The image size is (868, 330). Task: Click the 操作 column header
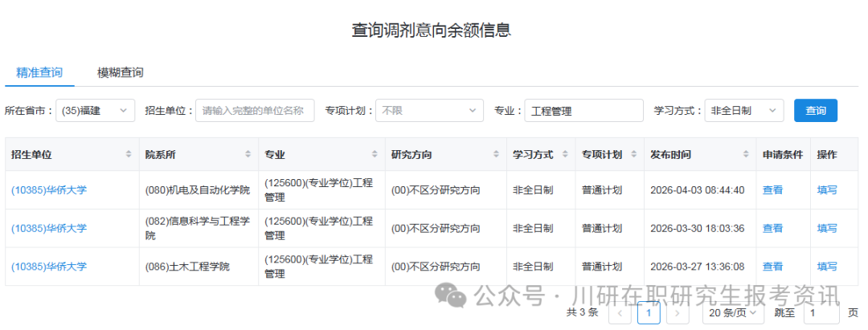click(x=834, y=154)
